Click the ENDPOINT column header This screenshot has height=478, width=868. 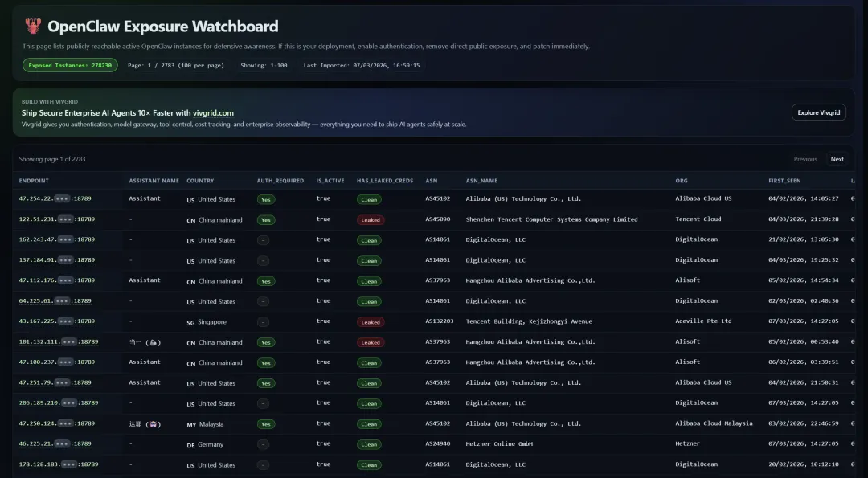[34, 181]
